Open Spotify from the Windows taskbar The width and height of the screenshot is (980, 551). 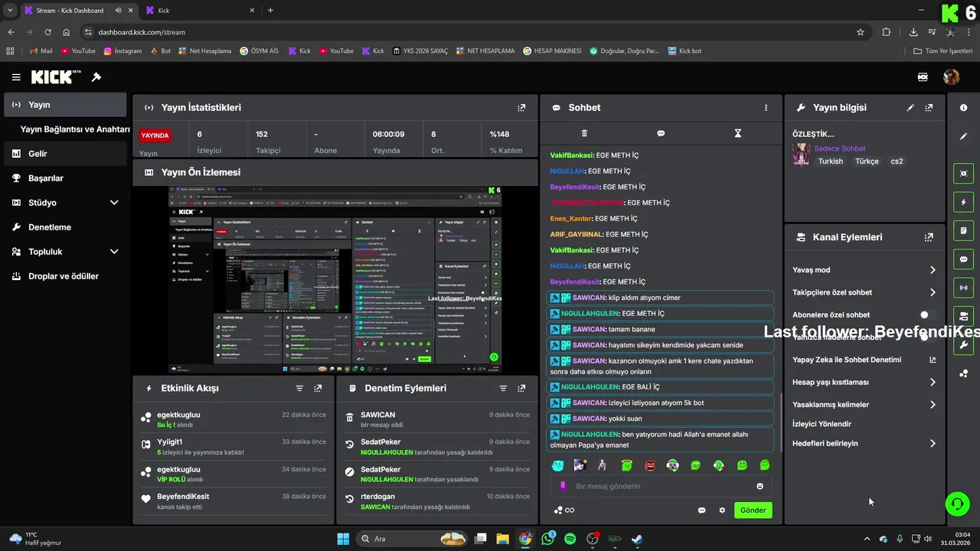click(570, 539)
